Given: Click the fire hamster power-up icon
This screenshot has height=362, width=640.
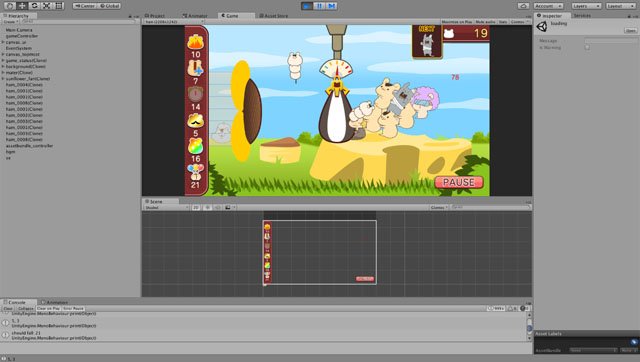Looking at the screenshot, I should 196,42.
